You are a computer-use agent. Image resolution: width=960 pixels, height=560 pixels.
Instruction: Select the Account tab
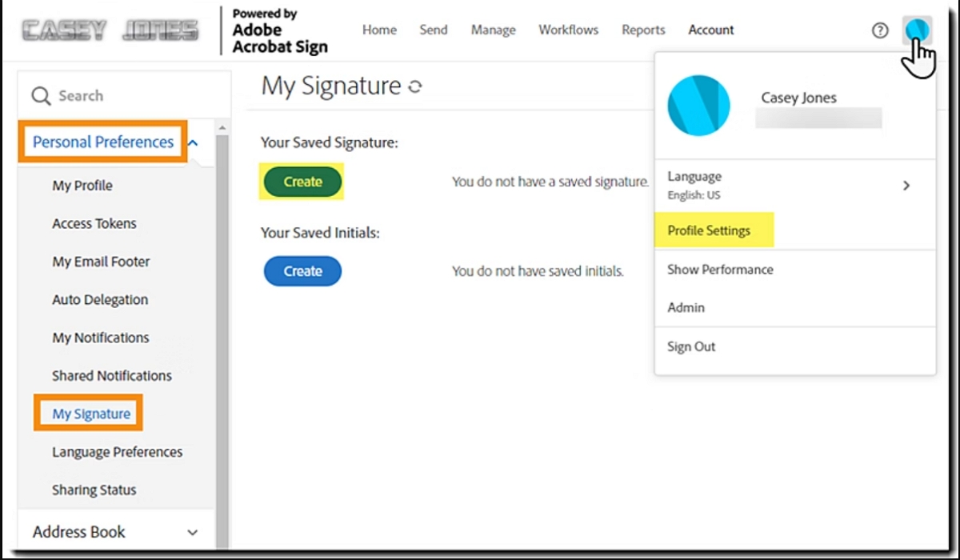coord(711,30)
